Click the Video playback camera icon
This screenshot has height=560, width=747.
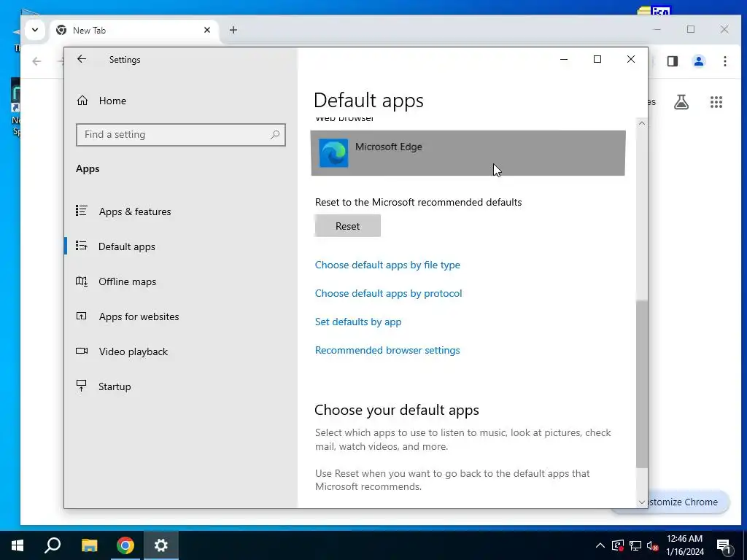pos(82,351)
